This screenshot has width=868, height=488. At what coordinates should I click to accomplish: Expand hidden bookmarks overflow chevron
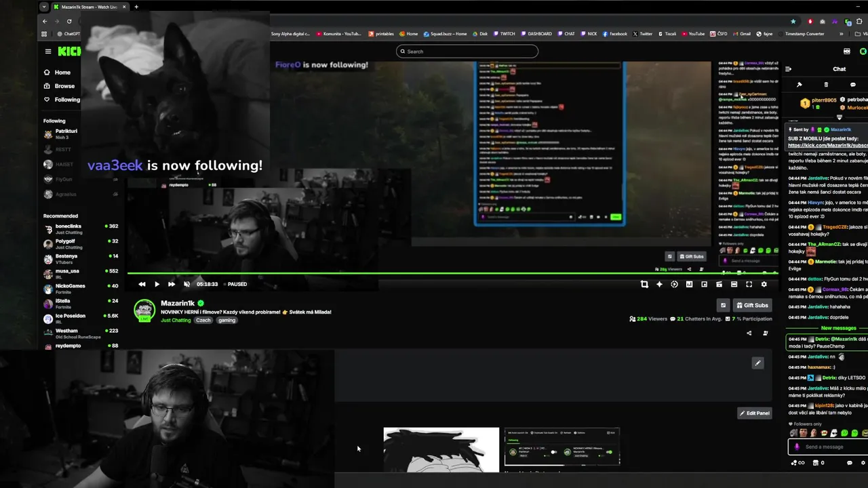coord(842,34)
